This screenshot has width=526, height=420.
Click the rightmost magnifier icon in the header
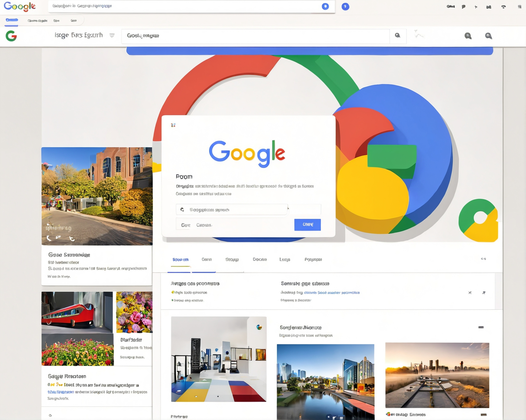[x=489, y=36]
